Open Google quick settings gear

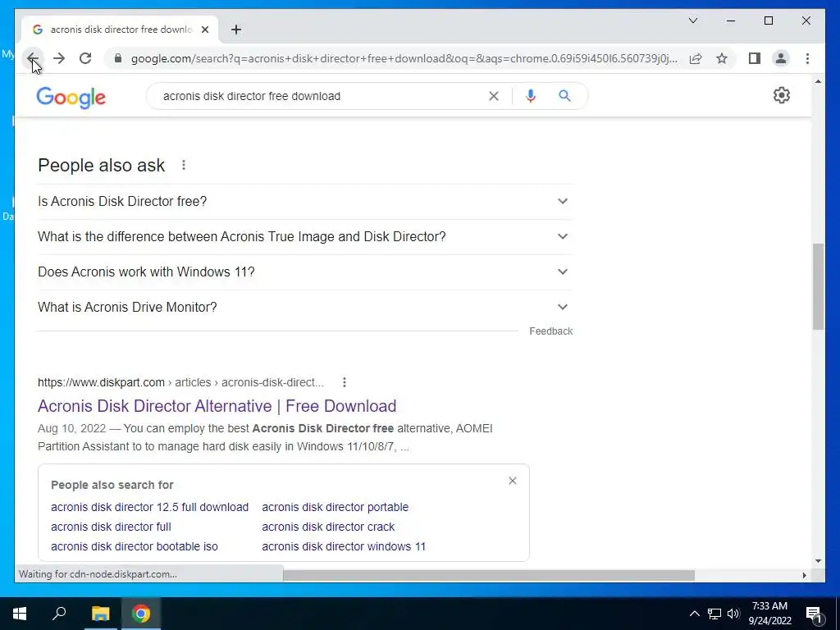(x=781, y=95)
